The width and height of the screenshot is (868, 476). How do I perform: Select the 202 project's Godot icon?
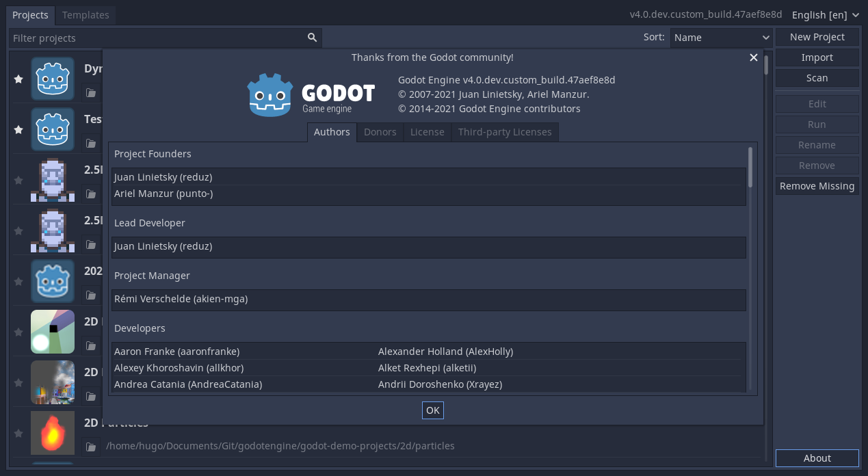(53, 281)
